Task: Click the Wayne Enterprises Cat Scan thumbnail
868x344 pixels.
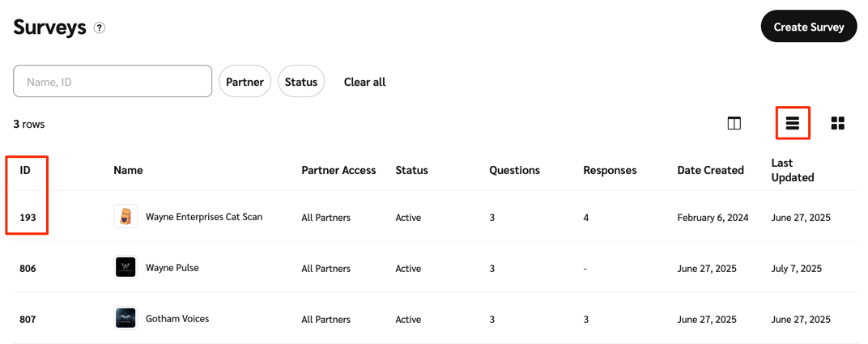Action: coord(126,217)
